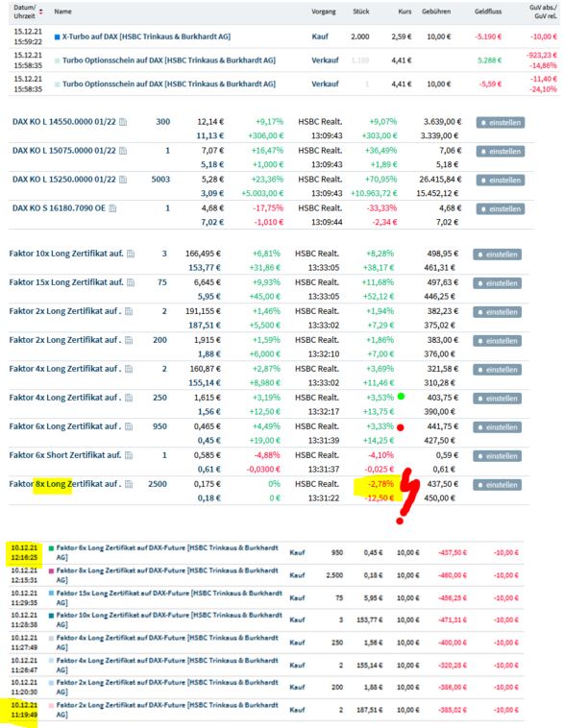Click einstellen for Faktor 2x Long, 2 Stück
The height and width of the screenshot is (728, 564).
point(497,312)
